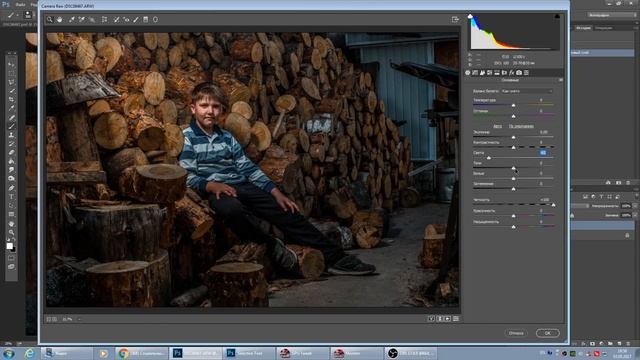Switch to OBS Studio in taskbar
Viewport: 640px width, 360px height.
point(411,353)
